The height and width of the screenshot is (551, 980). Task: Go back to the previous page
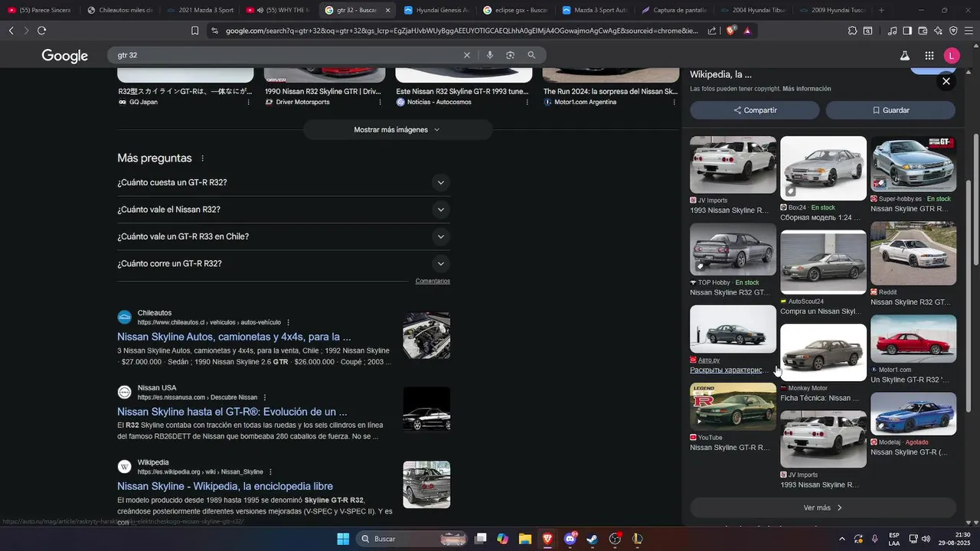[x=11, y=31]
